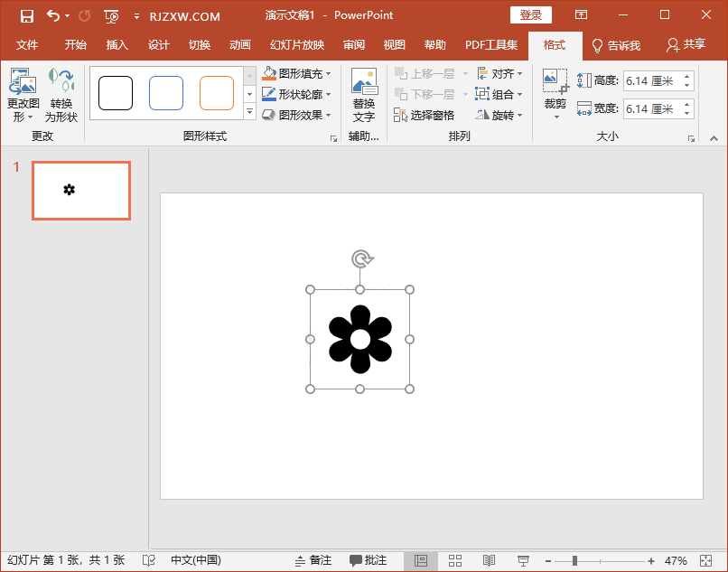The image size is (728, 572).
Task: Toggle the Comments (批注) pane
Action: (369, 560)
